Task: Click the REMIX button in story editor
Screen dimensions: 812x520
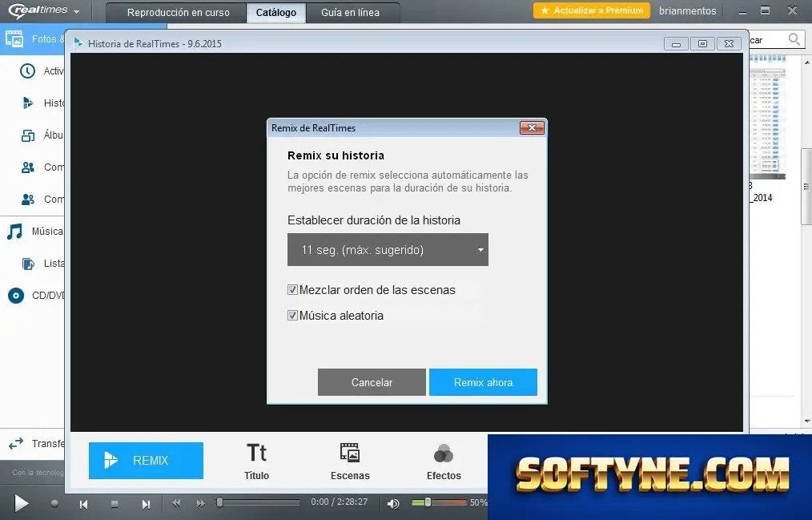Action: pos(146,461)
